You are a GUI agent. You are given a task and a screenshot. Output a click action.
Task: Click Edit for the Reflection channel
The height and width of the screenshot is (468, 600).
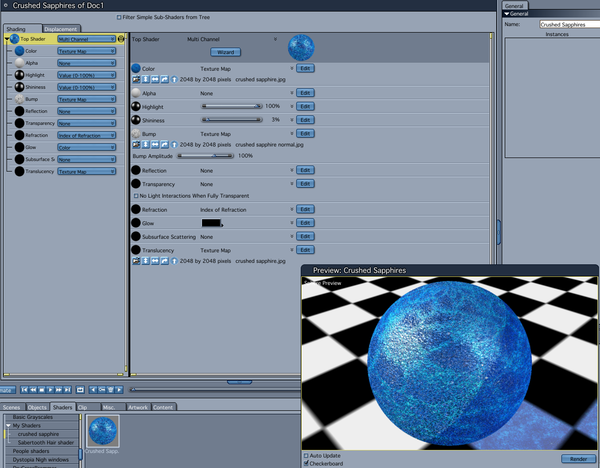(305, 170)
